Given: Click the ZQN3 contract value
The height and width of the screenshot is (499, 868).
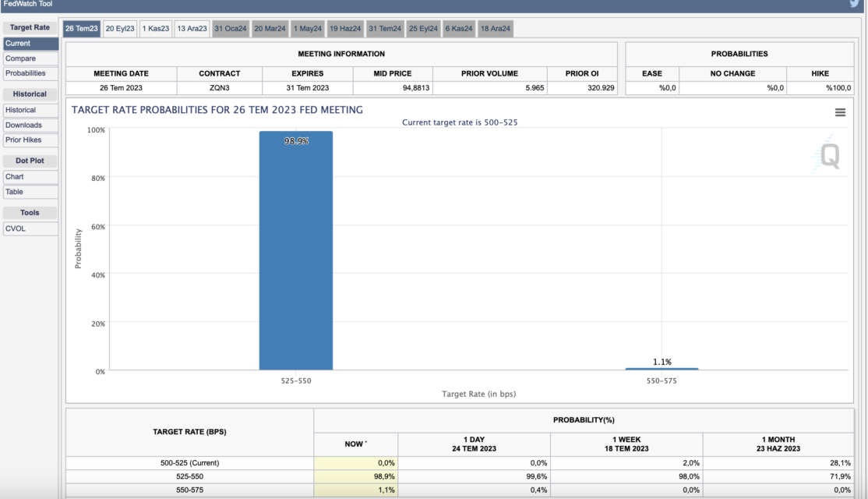Looking at the screenshot, I should 220,88.
